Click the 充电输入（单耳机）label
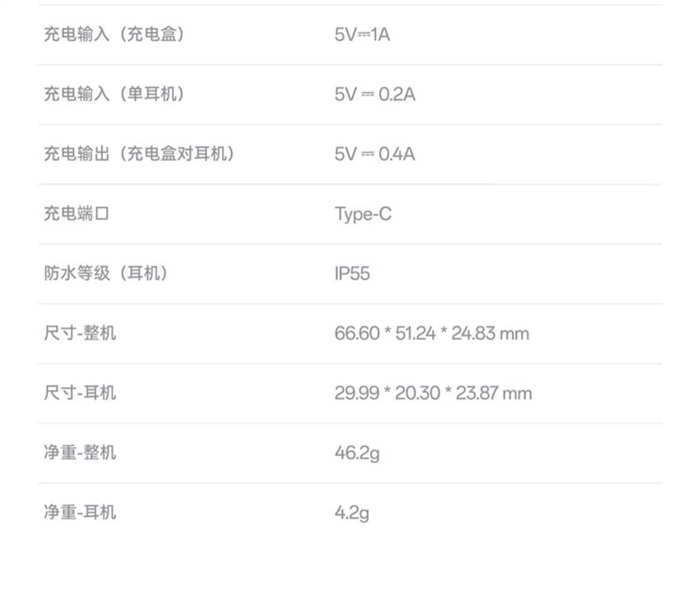 (114, 94)
